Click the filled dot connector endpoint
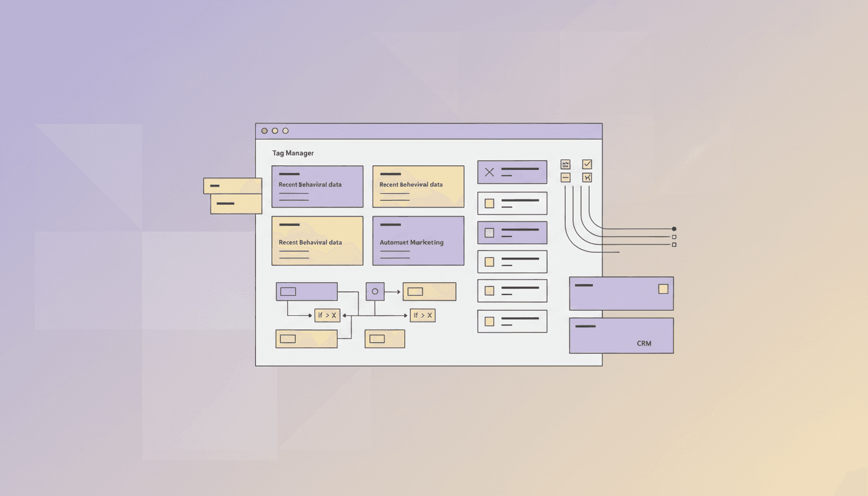The width and height of the screenshot is (868, 496). click(x=674, y=229)
